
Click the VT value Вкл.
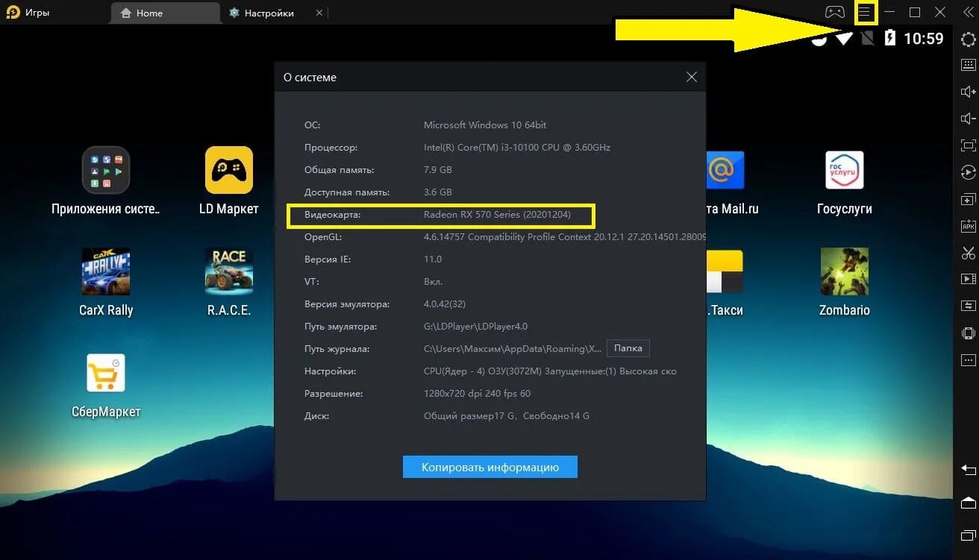[x=433, y=282]
